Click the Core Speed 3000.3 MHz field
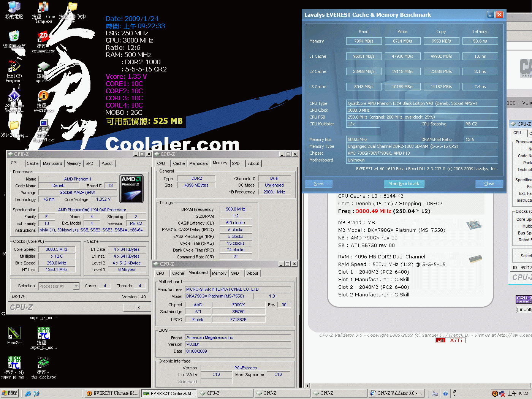The height and width of the screenshot is (399, 532). pyautogui.click(x=57, y=249)
